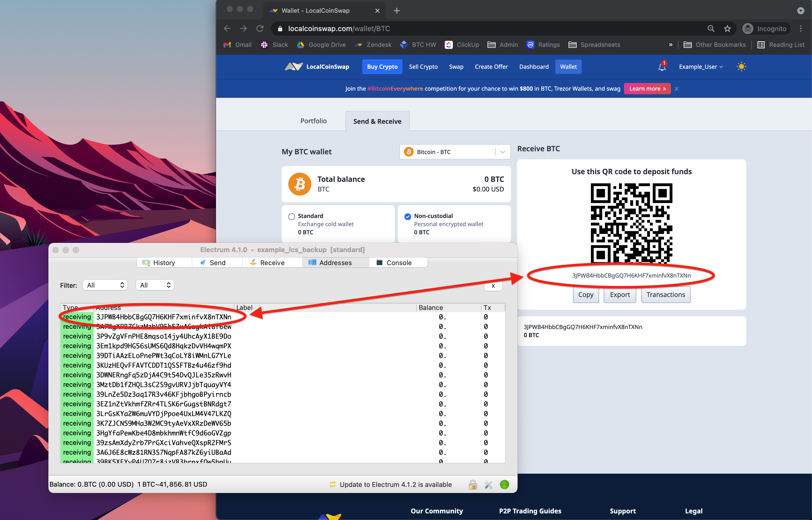This screenshot has width=812, height=520.
Task: Open the Ratings bookmark
Action: (x=543, y=45)
